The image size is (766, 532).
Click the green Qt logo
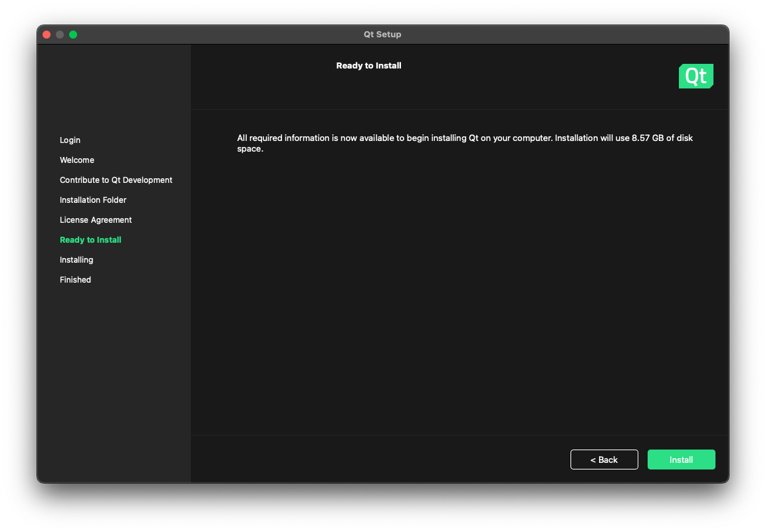[696, 76]
